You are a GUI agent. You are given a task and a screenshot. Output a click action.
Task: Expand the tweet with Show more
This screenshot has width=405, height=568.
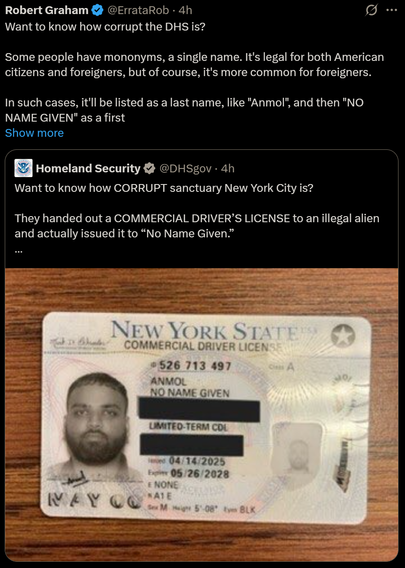[x=34, y=133]
